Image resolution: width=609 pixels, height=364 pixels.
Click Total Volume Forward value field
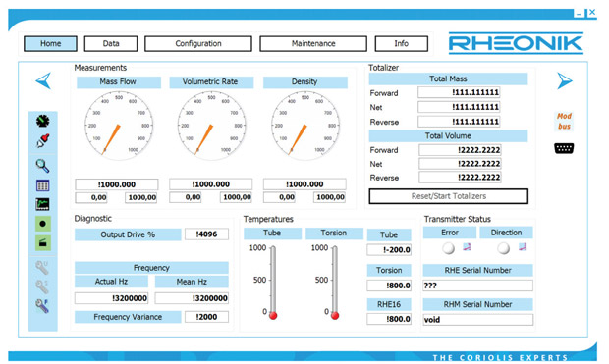tap(460, 150)
